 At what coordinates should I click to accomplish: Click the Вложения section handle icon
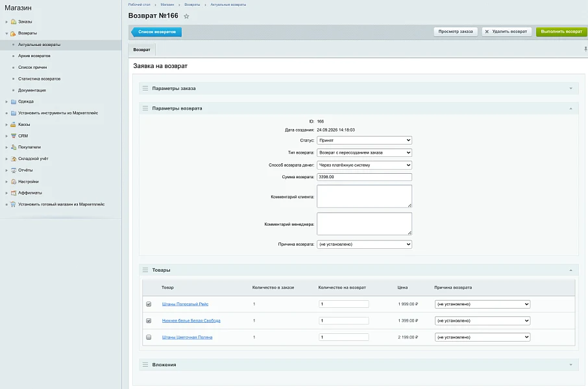tap(145, 364)
